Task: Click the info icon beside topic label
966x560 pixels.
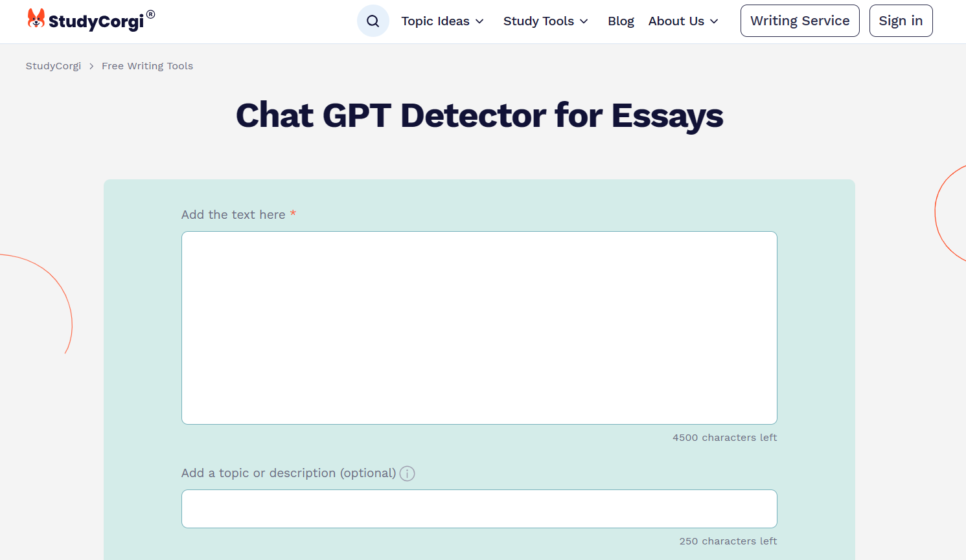Action: tap(407, 473)
